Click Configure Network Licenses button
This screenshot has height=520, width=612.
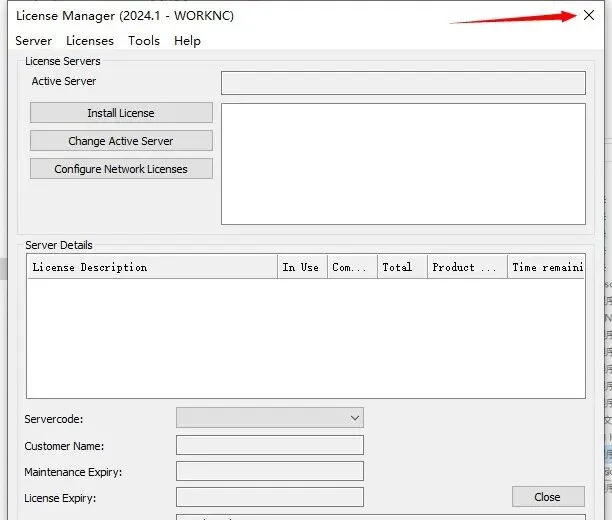pyautogui.click(x=121, y=169)
